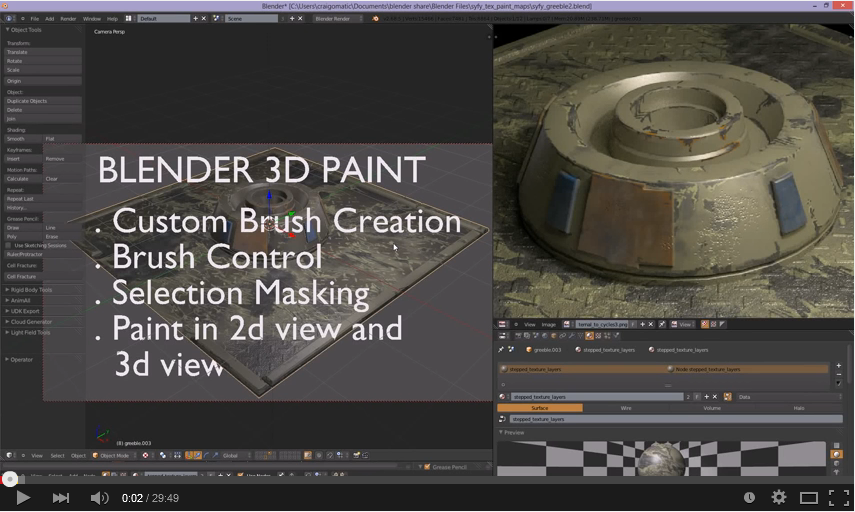This screenshot has height=512, width=855.
Task: Add new scene with plus beside Scene field
Action: [x=292, y=19]
